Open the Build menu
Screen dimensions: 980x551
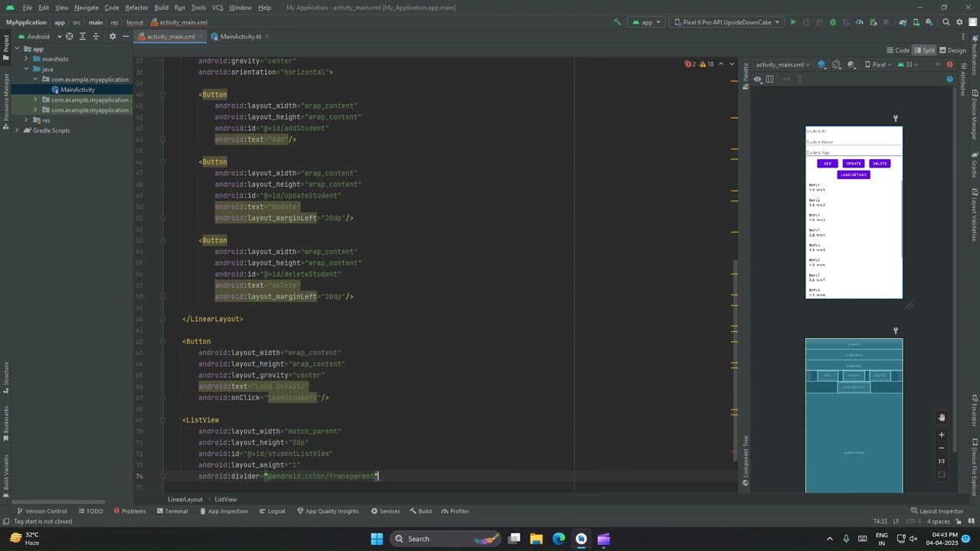(x=161, y=8)
